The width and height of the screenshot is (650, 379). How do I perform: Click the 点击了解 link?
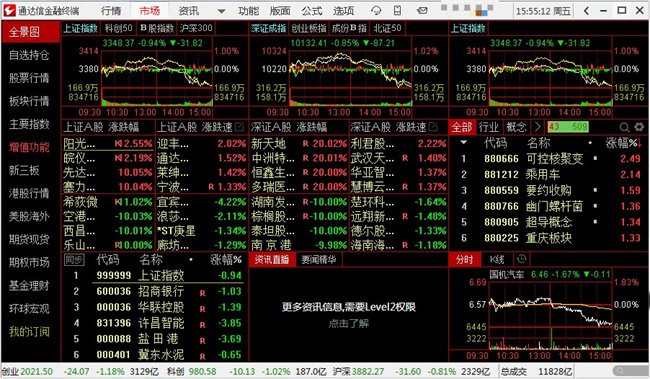[348, 323]
